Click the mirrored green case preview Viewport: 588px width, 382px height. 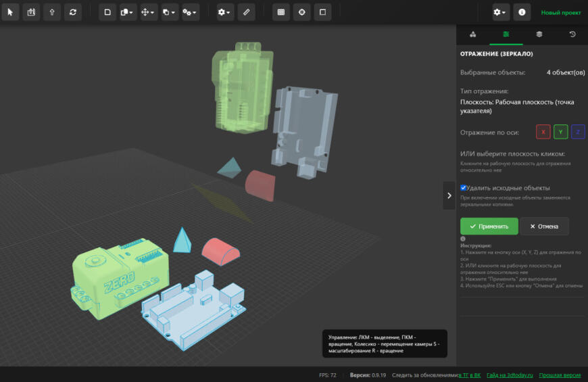click(x=242, y=89)
